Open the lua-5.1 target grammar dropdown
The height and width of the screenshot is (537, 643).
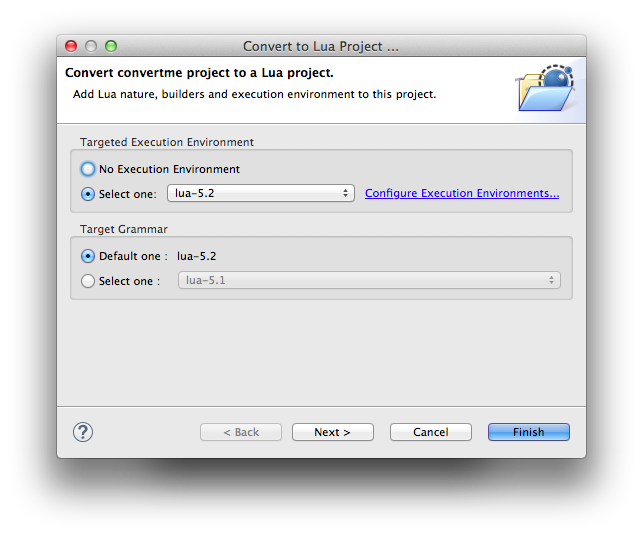tap(369, 280)
